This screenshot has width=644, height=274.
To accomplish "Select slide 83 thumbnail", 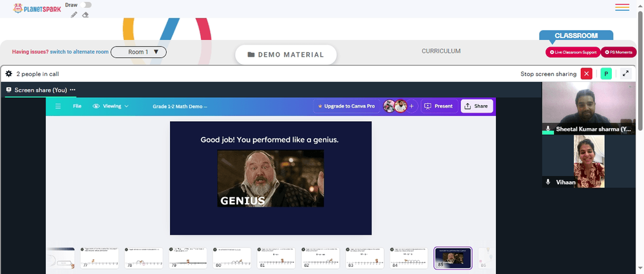I will coord(365,258).
